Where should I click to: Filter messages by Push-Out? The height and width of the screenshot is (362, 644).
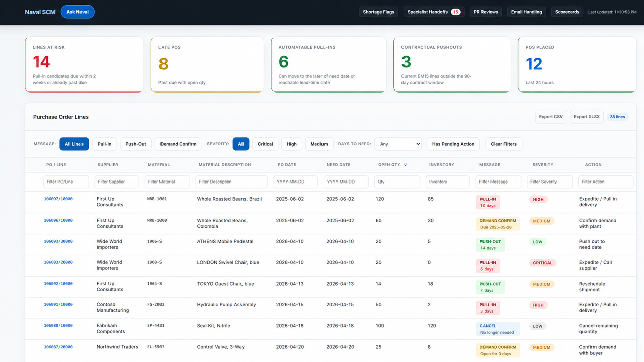point(136,144)
